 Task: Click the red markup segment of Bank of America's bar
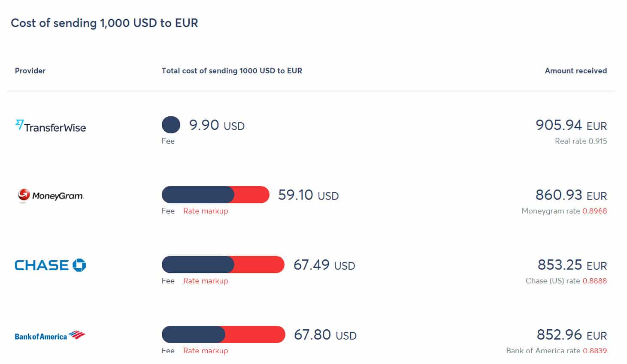[x=255, y=334]
